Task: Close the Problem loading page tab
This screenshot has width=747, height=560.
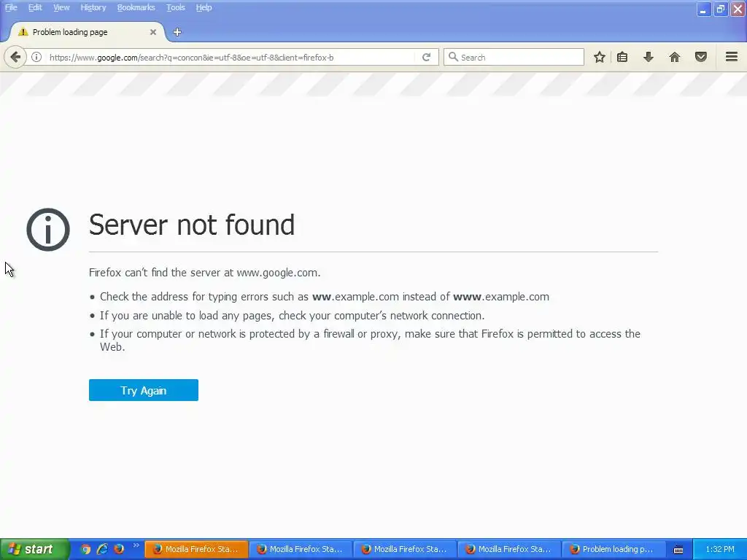Action: click(x=153, y=32)
